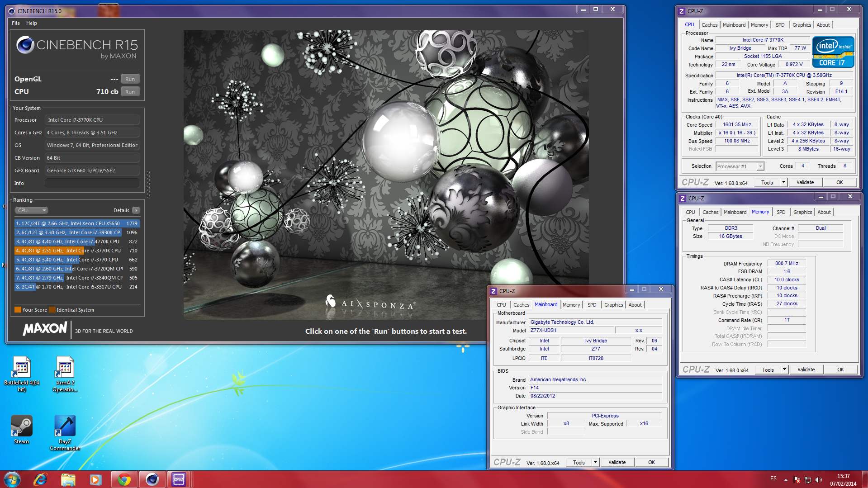Image resolution: width=868 pixels, height=488 pixels.
Task: Select ranking row Core i7-3930K
Action: pyautogui.click(x=77, y=232)
